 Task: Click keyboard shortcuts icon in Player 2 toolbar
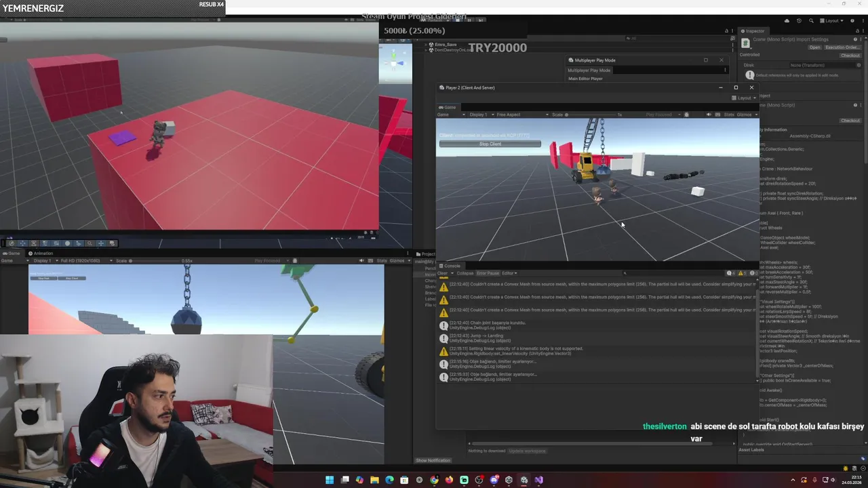point(717,115)
